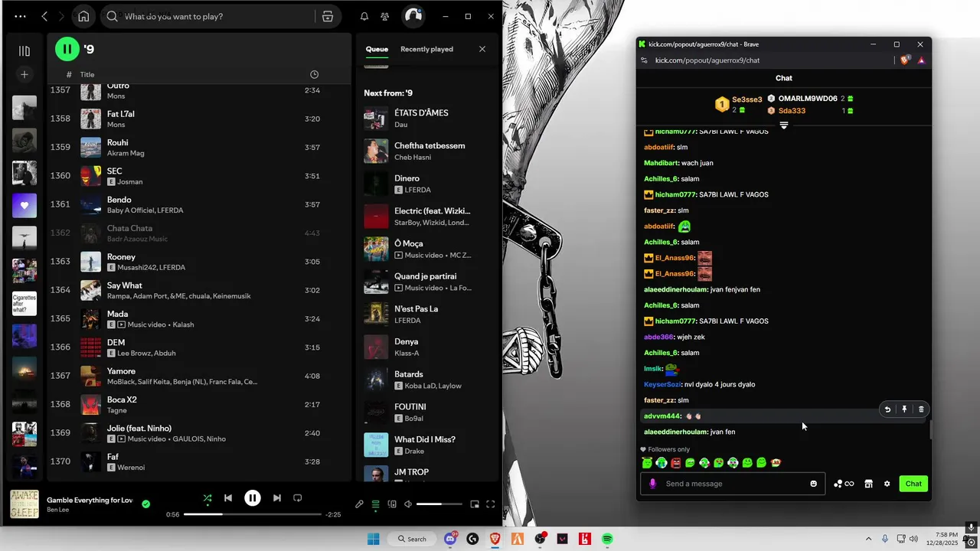Open the Spotify taskbar icon
Screen dimensions: 980x551
pyautogui.click(x=607, y=539)
